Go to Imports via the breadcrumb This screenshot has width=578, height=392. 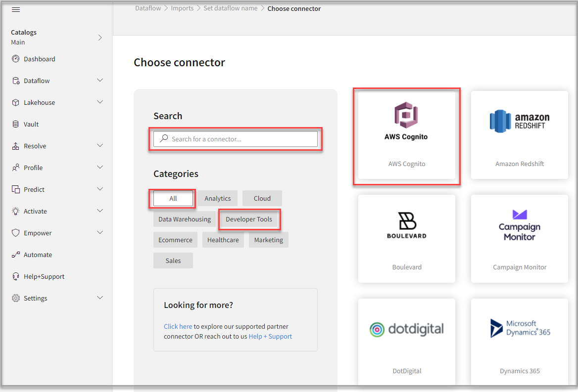(182, 8)
